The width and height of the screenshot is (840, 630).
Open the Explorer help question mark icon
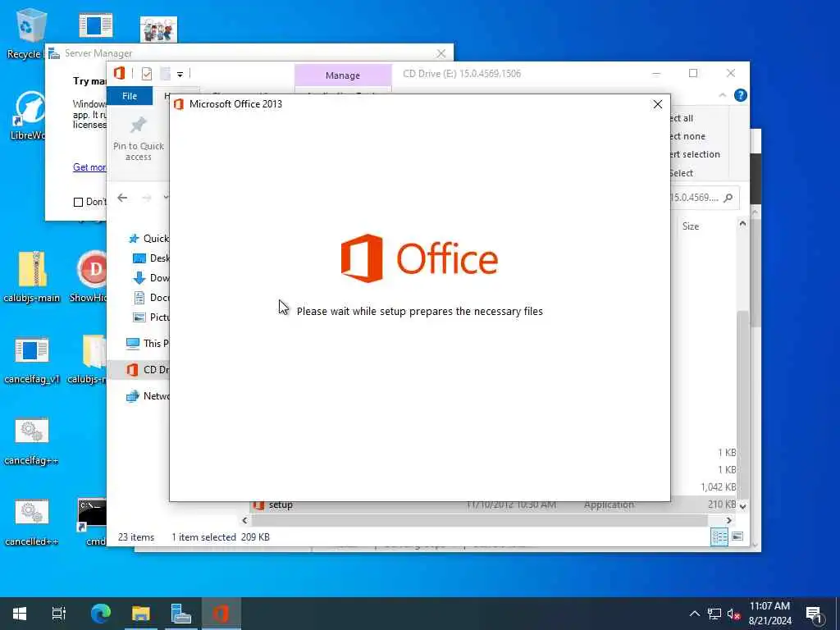click(x=741, y=95)
